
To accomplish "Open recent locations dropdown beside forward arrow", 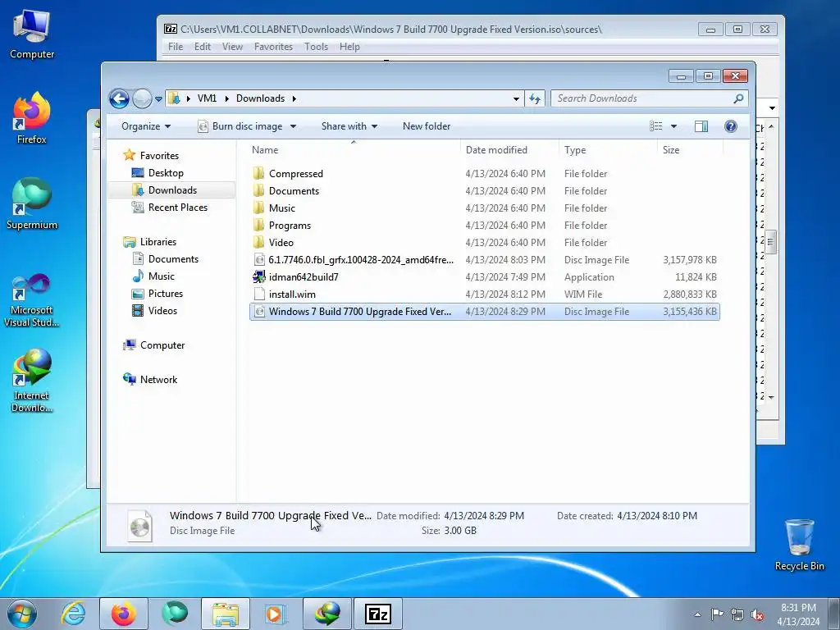I will (x=158, y=99).
